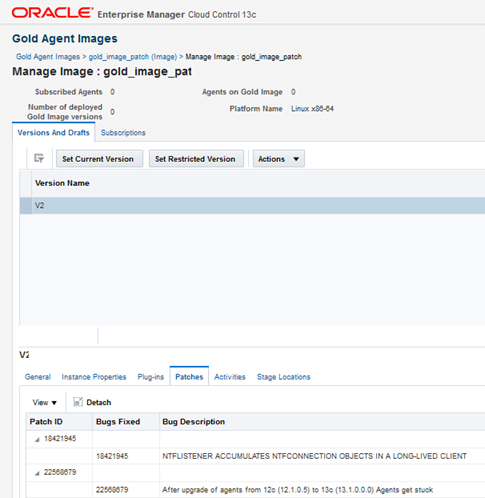This screenshot has width=485, height=498.
Task: Click the Bug Description column header
Action: pyautogui.click(x=194, y=422)
